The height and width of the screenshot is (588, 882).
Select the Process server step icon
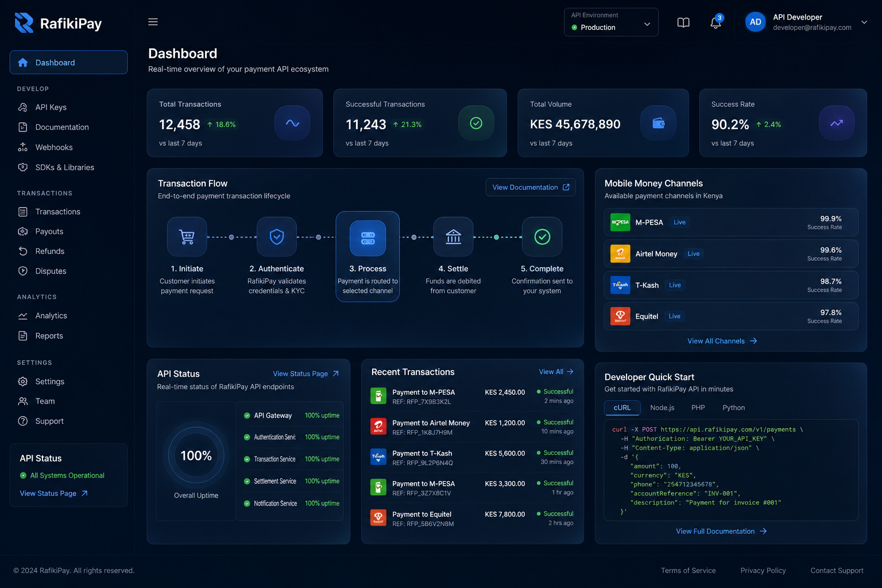point(368,238)
